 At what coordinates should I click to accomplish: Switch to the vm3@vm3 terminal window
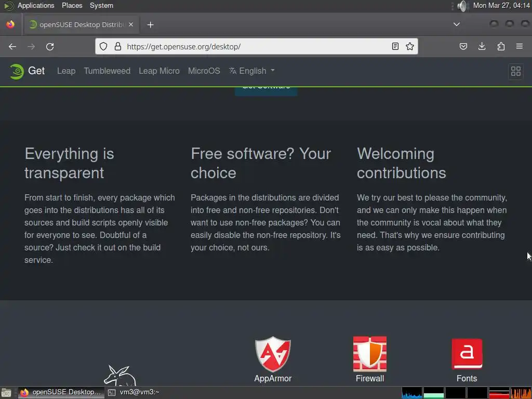(134, 392)
